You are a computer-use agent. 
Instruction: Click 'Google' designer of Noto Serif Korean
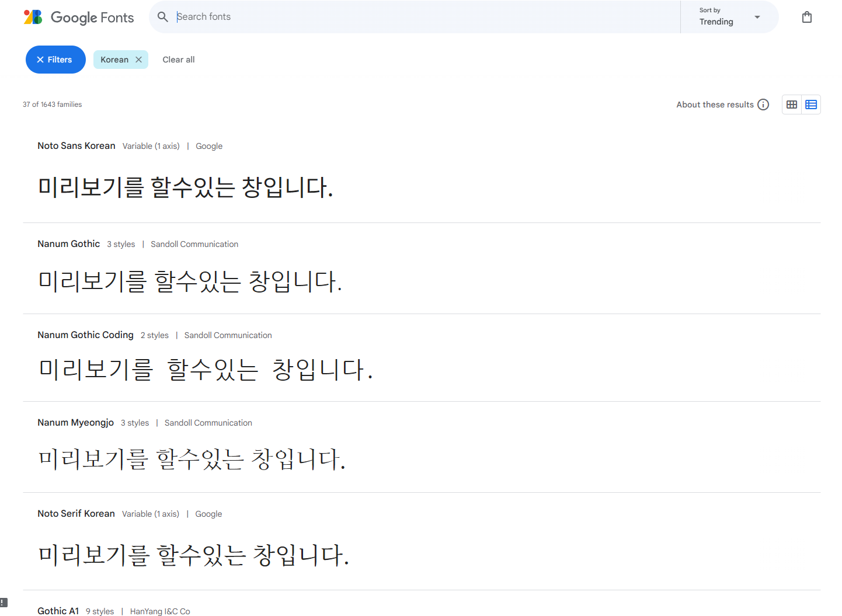tap(208, 514)
